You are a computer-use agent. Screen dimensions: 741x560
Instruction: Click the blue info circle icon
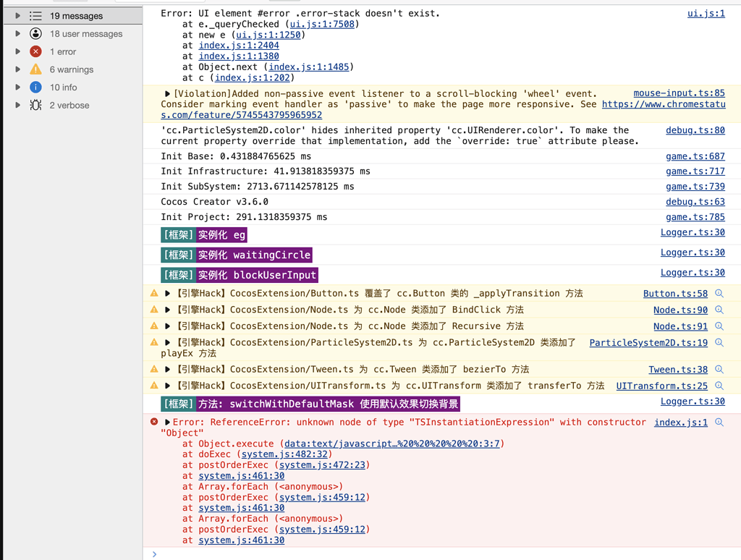pos(35,87)
